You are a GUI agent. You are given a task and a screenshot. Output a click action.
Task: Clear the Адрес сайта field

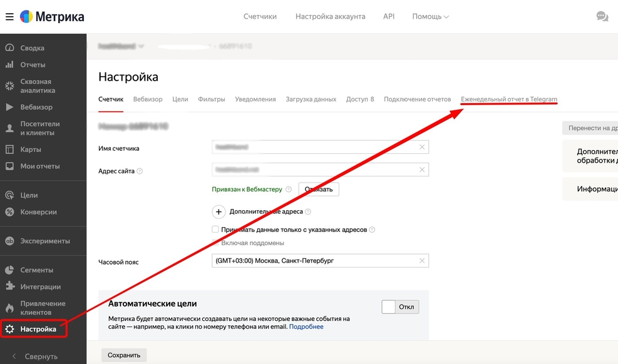(422, 169)
